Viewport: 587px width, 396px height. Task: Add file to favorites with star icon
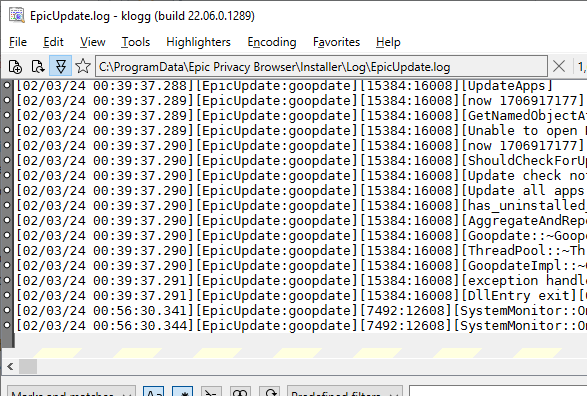pyautogui.click(x=83, y=67)
